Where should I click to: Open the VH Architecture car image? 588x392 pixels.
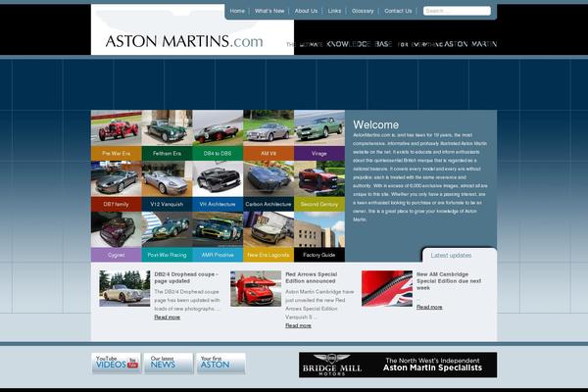pos(218,179)
